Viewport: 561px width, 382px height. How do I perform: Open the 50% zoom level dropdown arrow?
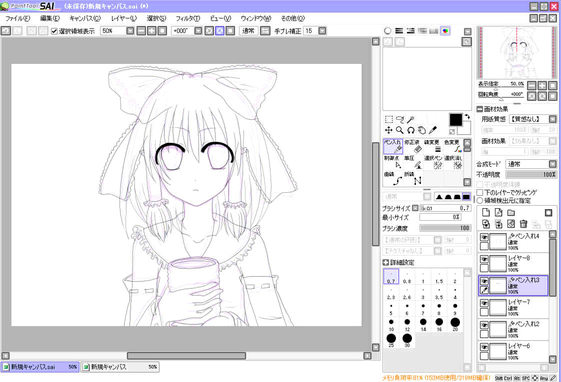click(x=130, y=31)
